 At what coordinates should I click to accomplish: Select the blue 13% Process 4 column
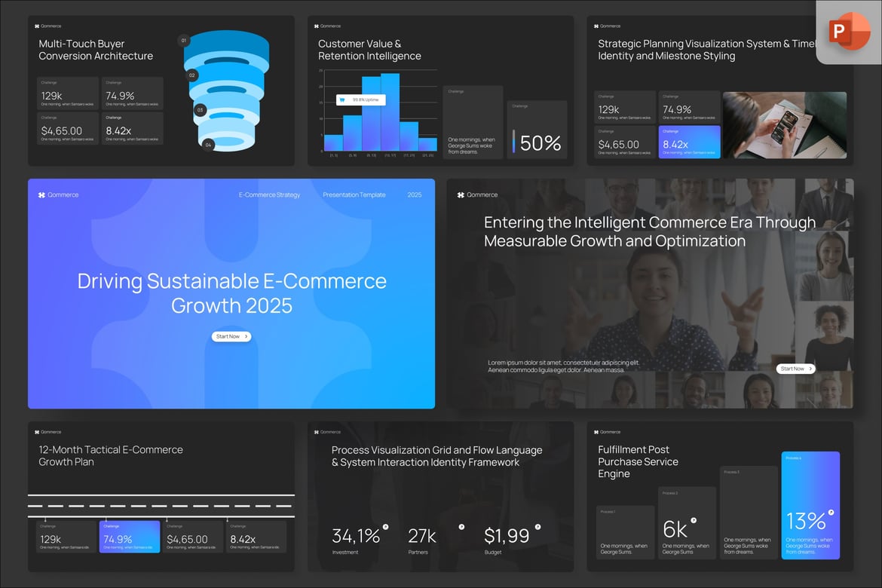(810, 505)
